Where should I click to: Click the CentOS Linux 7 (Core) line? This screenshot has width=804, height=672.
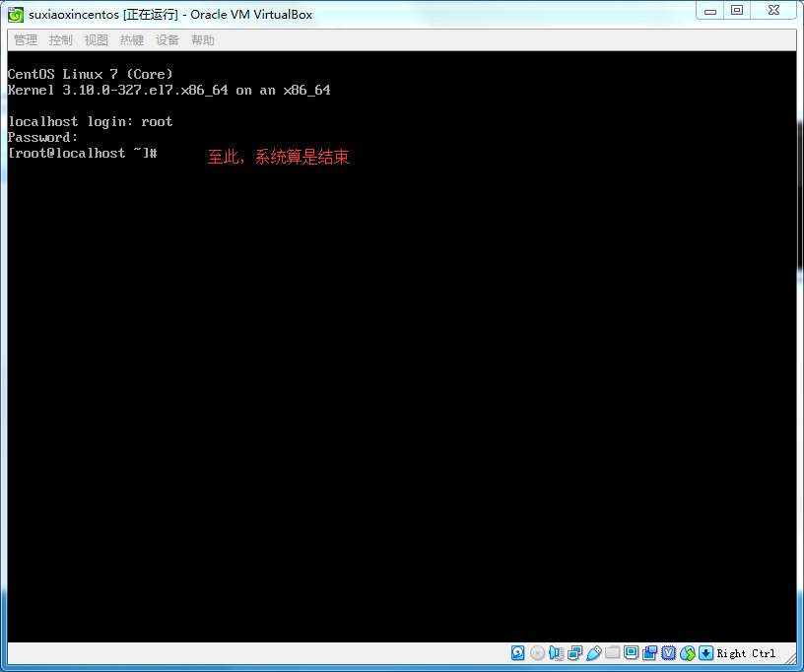click(x=91, y=74)
